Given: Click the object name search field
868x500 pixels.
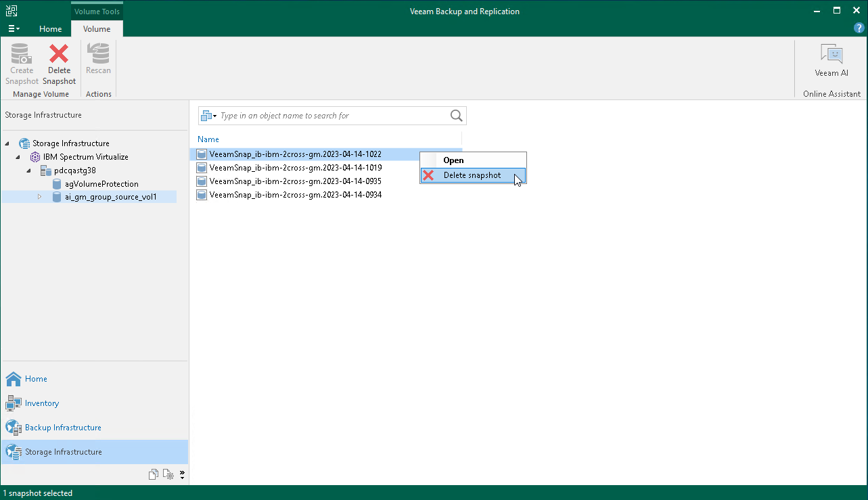Looking at the screenshot, I should click(333, 116).
